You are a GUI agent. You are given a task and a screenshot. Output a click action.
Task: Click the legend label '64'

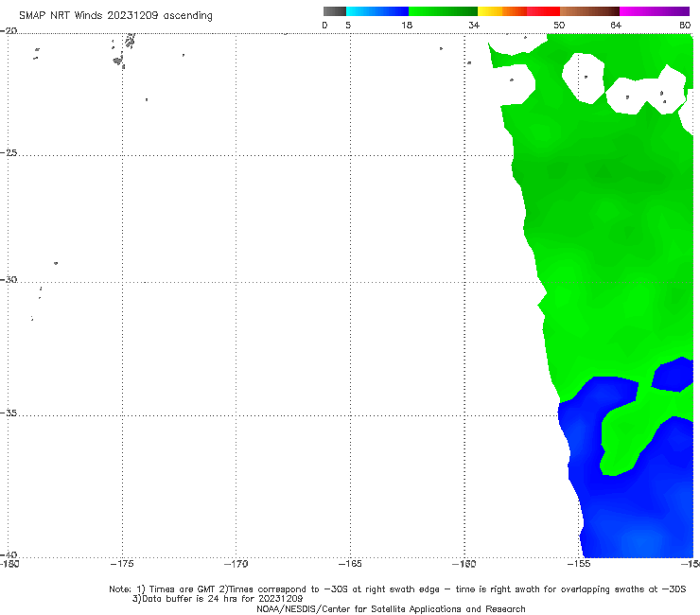tap(616, 26)
